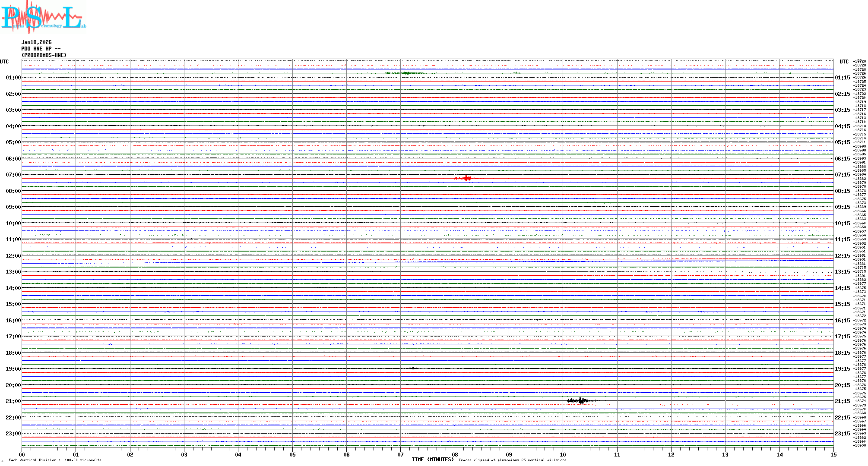This screenshot has width=868, height=466.
Task: Click the minute 08 tick label at bottom
Action: (x=455, y=454)
